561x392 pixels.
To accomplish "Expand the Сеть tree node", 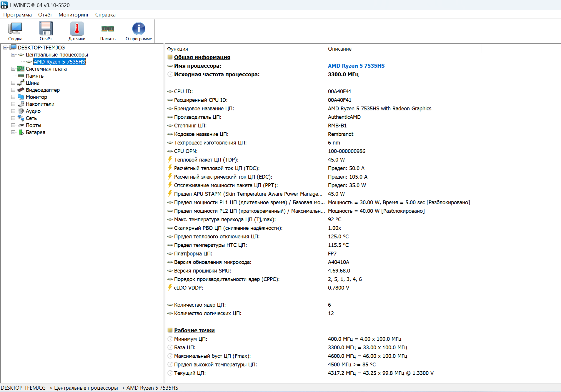I will coord(13,118).
